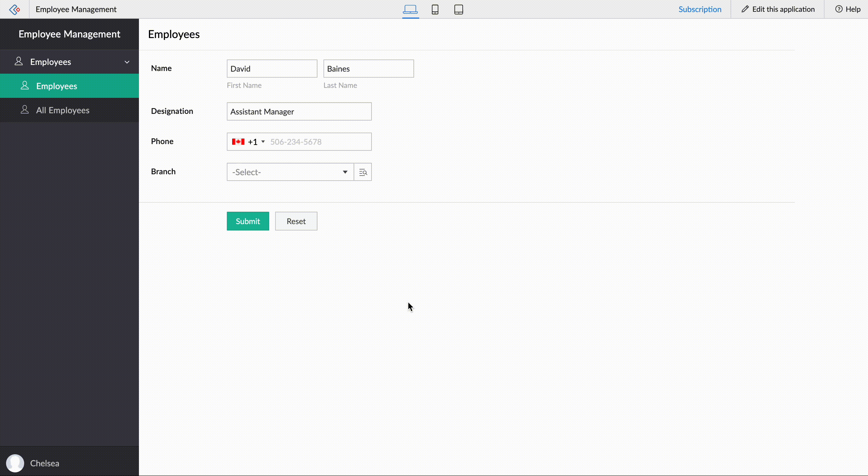Reset the employee form
868x476 pixels.
[x=296, y=221]
